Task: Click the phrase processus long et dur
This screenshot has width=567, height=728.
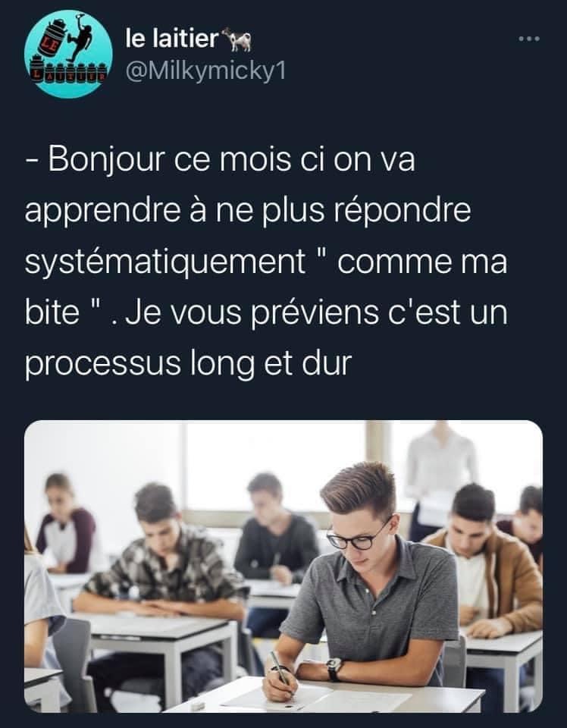Action: [x=189, y=364]
